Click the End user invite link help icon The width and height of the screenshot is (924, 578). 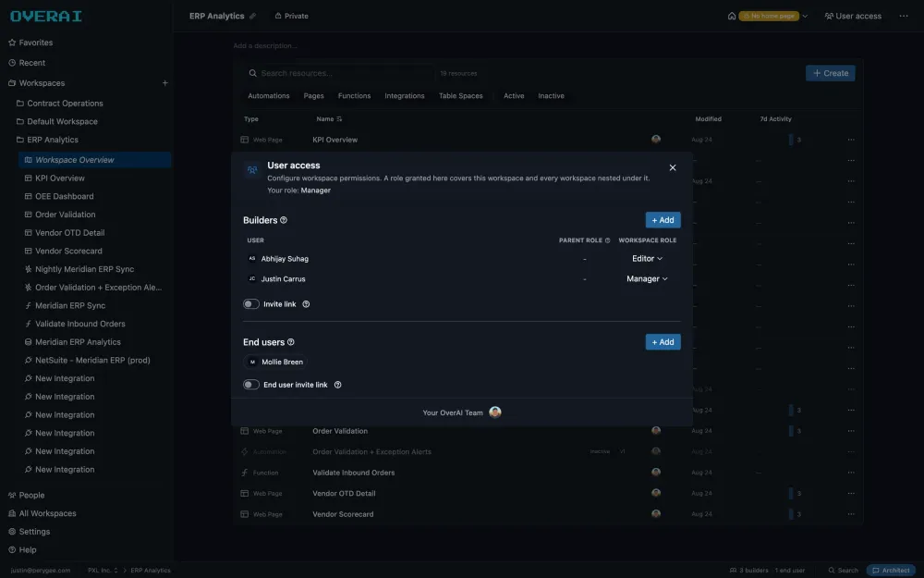(x=337, y=385)
